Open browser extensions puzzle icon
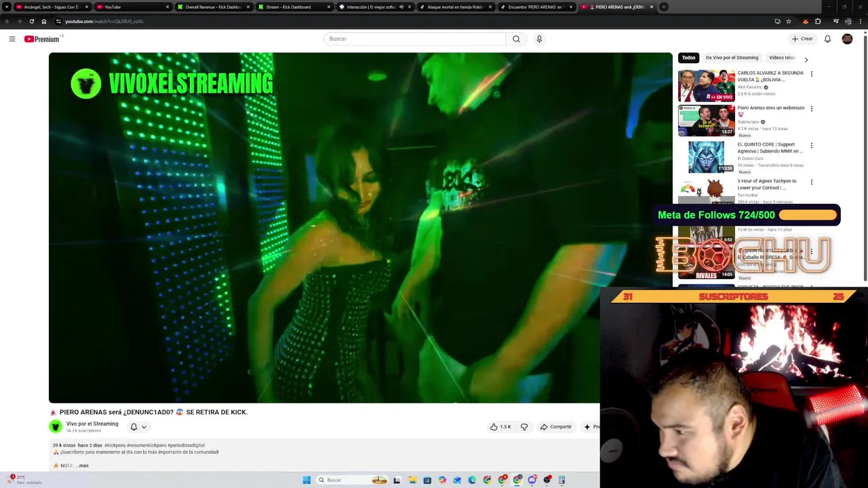Image resolution: width=868 pixels, height=488 pixels. pos(818,21)
